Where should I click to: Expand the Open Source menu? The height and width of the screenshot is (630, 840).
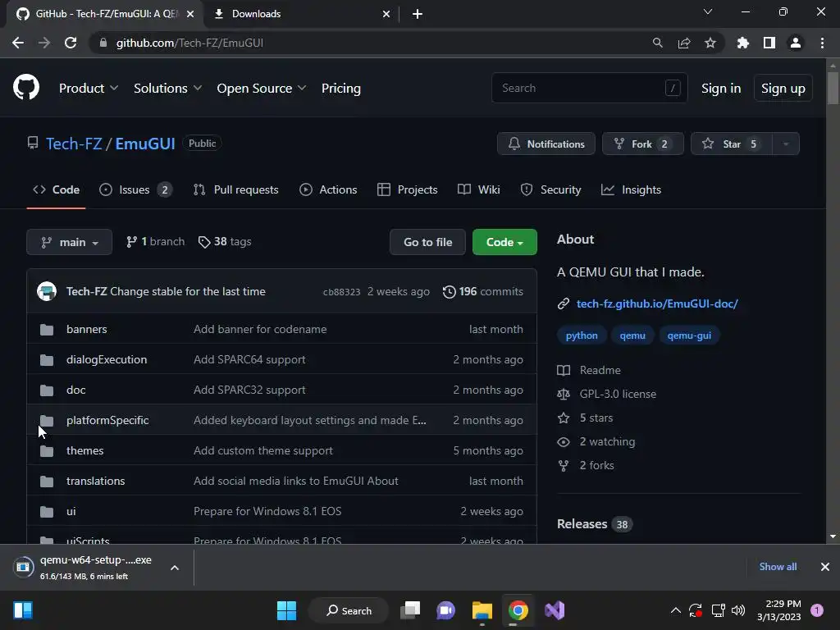click(x=262, y=88)
